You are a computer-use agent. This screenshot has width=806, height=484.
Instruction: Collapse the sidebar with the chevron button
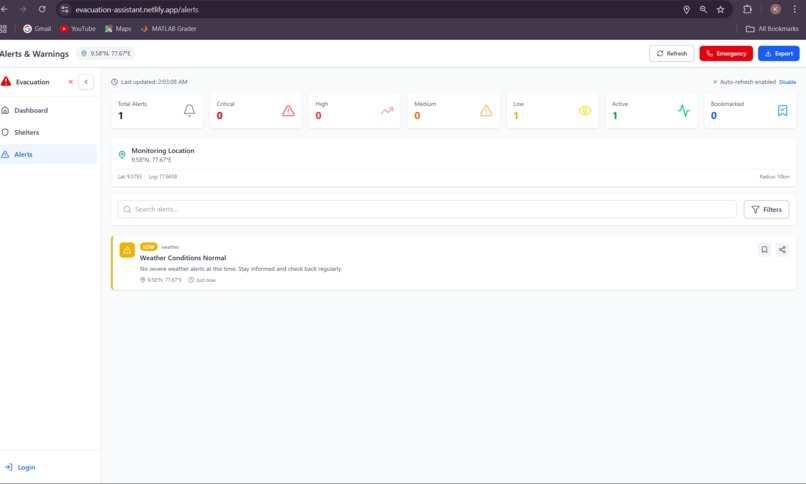86,82
